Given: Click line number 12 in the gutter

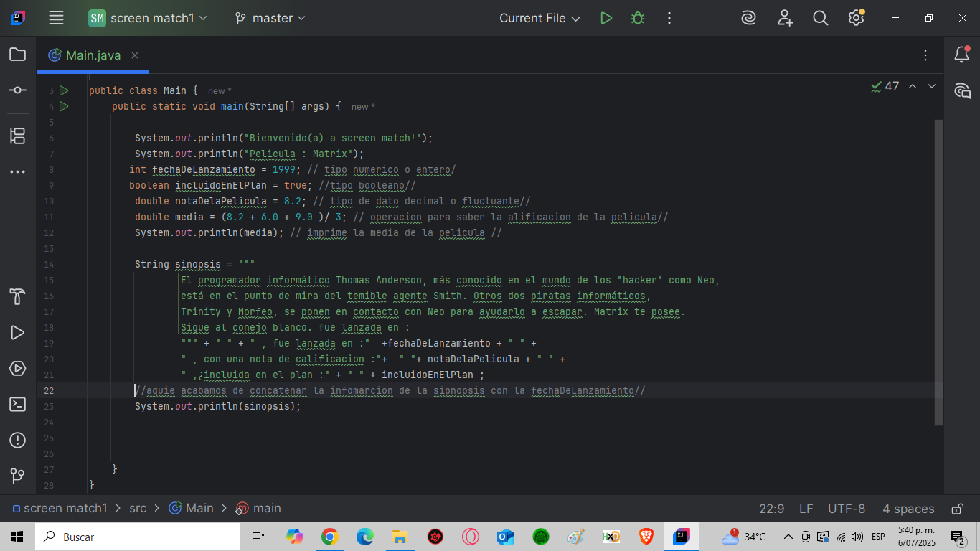Looking at the screenshot, I should pos(49,232).
